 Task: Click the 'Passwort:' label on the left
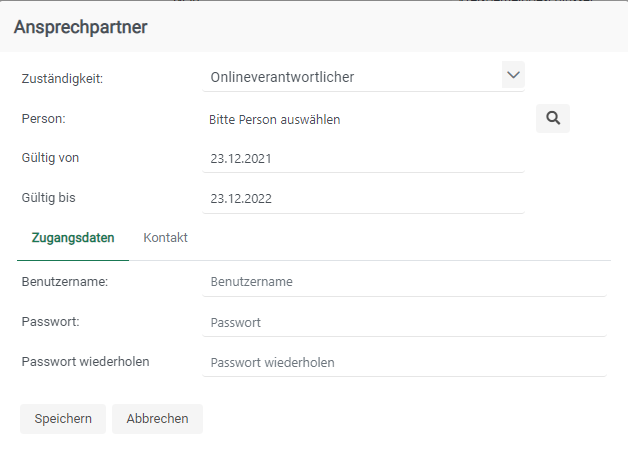(49, 322)
